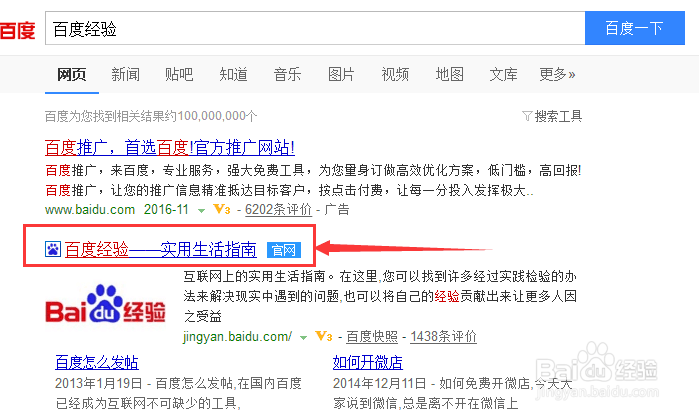Click the funnel icon of 搜索工具
The image size is (699, 416).
527,116
